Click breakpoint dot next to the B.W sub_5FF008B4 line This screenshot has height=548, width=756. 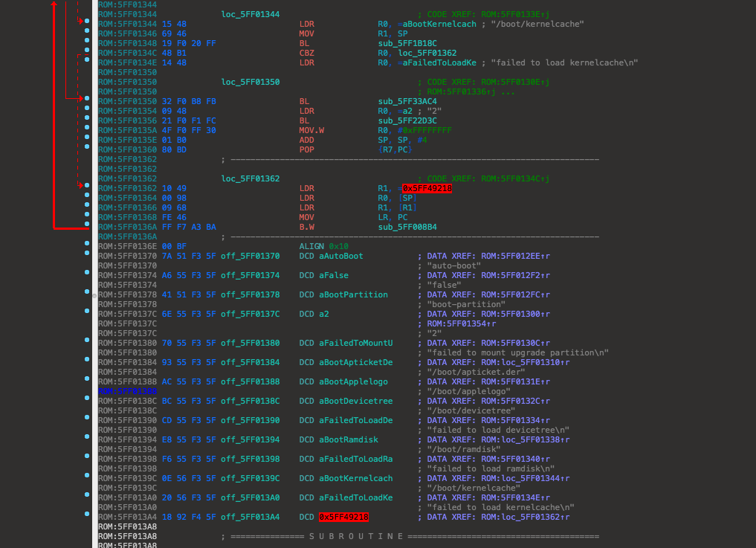pyautogui.click(x=87, y=227)
